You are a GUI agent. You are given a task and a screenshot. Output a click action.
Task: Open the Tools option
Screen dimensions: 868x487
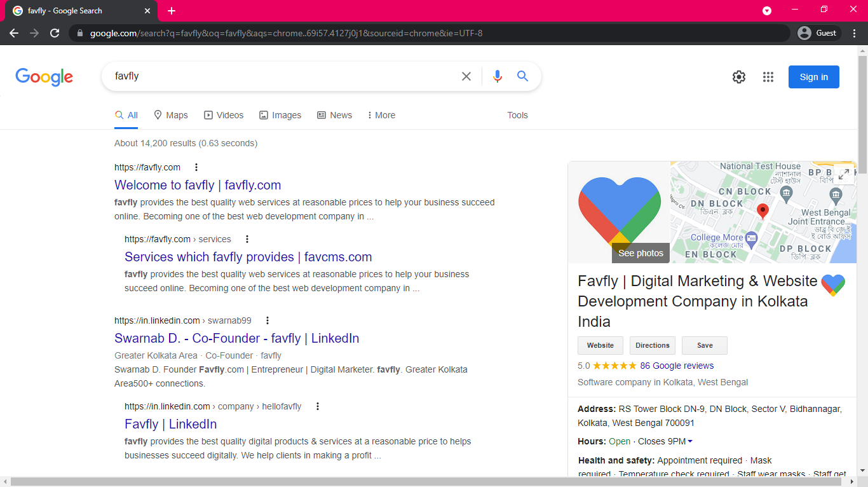(517, 115)
